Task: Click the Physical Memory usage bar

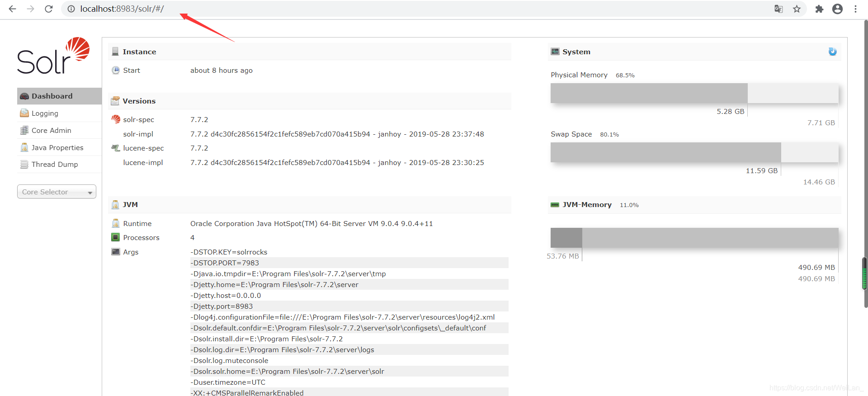Action: [x=694, y=93]
